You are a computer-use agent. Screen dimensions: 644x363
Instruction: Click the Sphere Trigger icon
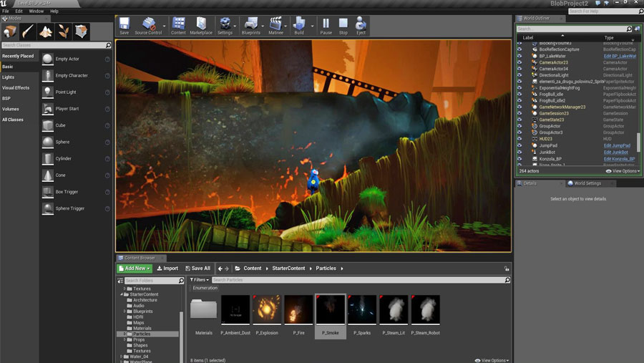pos(48,208)
